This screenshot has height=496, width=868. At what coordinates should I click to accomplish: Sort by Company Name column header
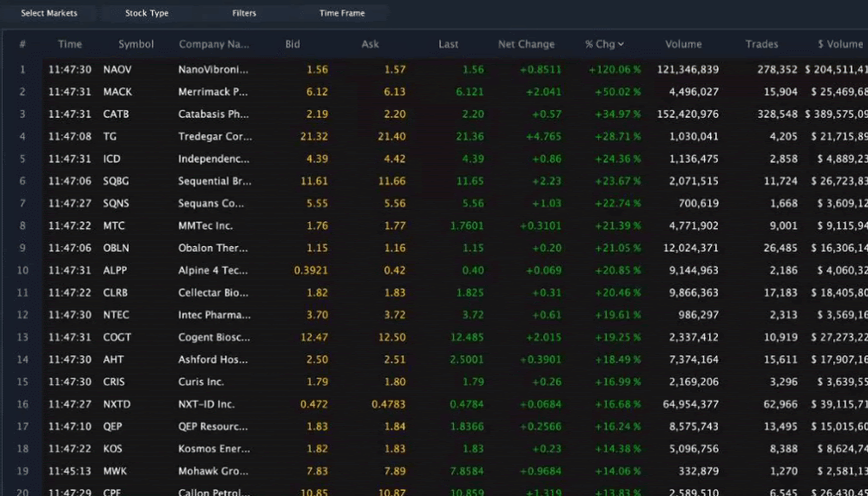tap(214, 44)
